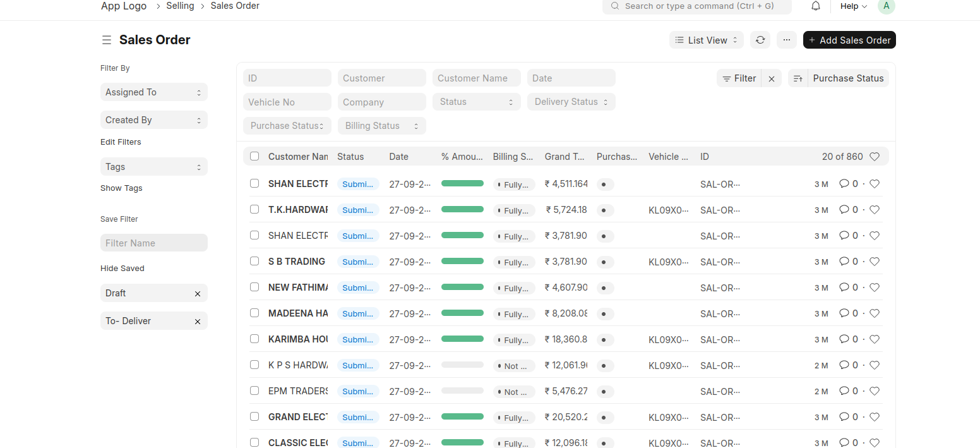Image resolution: width=980 pixels, height=448 pixels.
Task: Toggle the sidebar hamburger menu icon
Action: pyautogui.click(x=107, y=40)
